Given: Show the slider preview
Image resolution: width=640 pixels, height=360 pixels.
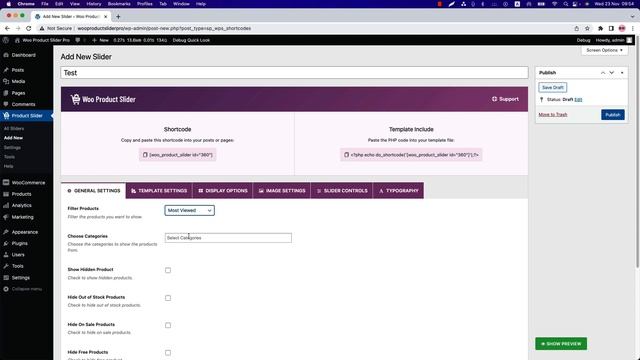Looking at the screenshot, I should click(561, 344).
